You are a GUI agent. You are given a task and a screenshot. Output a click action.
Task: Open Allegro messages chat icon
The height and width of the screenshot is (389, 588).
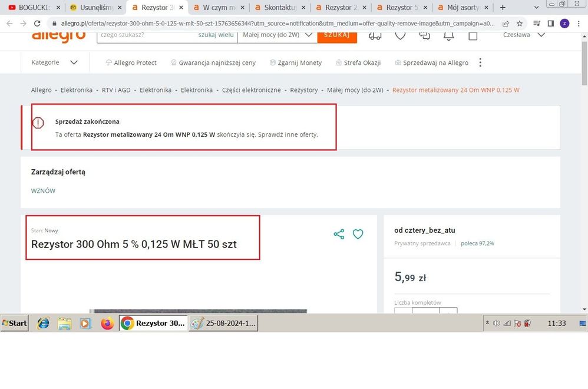424,36
